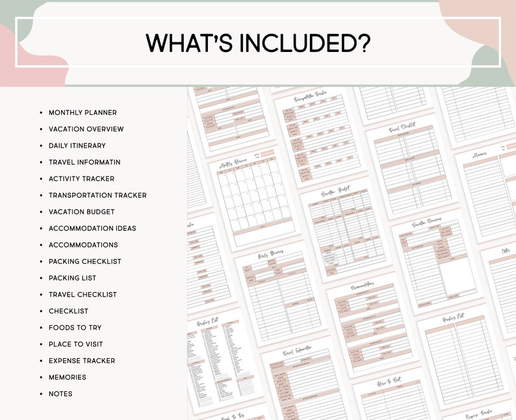
Task: Click the "Daily Itinerary" list entry
Action: pos(77,146)
